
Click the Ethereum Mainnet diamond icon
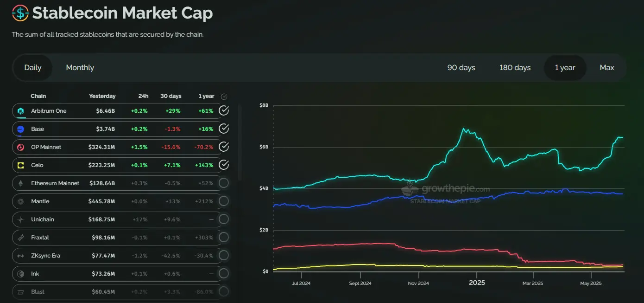pos(20,183)
